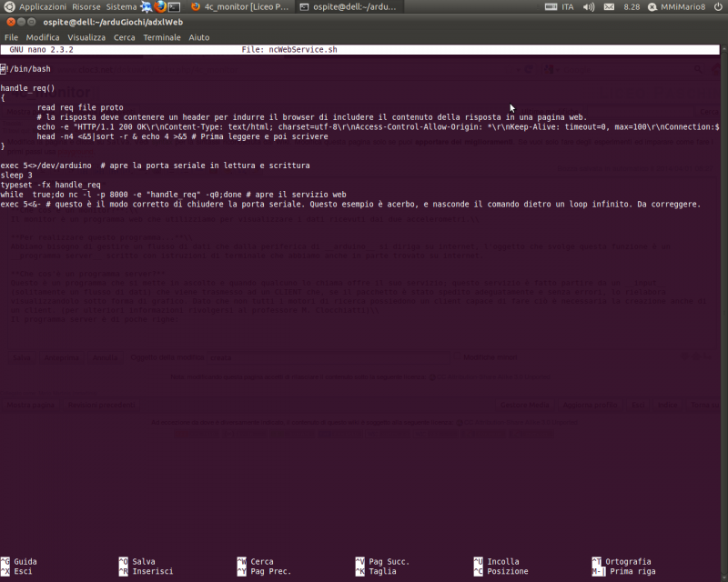Click the 'while true;do nc -l -p 8000' line
The height and width of the screenshot is (582, 728).
[x=173, y=195]
